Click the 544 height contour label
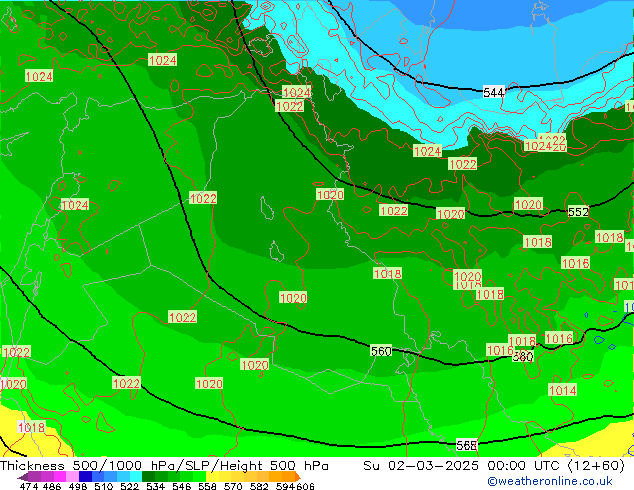This screenshot has height=490, width=634. [x=494, y=93]
